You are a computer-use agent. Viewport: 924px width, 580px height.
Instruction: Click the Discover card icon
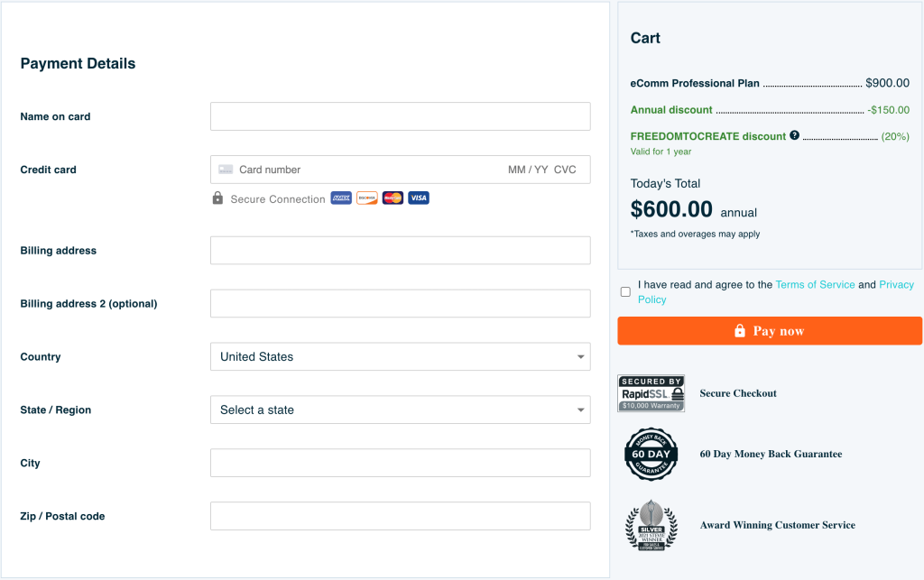tap(367, 198)
